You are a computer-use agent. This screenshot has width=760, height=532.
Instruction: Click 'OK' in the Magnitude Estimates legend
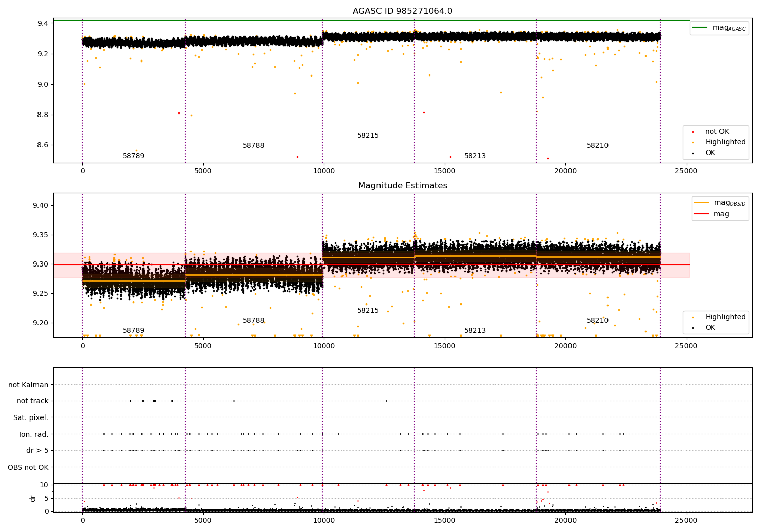[710, 328]
